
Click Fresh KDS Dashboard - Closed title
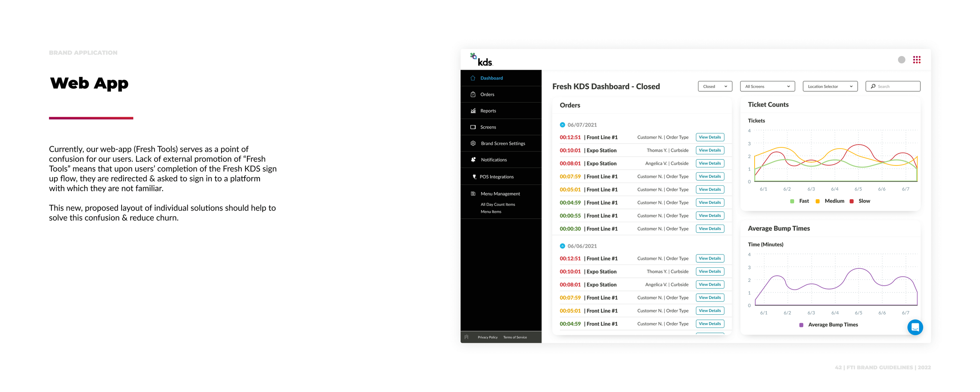(606, 87)
